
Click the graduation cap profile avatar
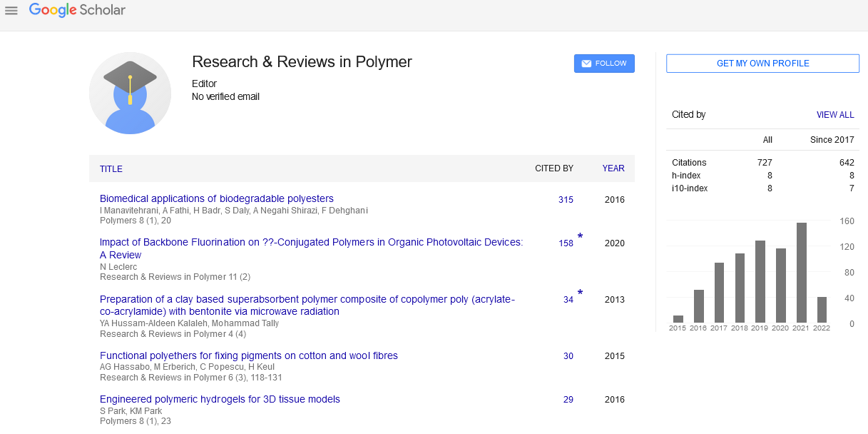click(x=130, y=94)
